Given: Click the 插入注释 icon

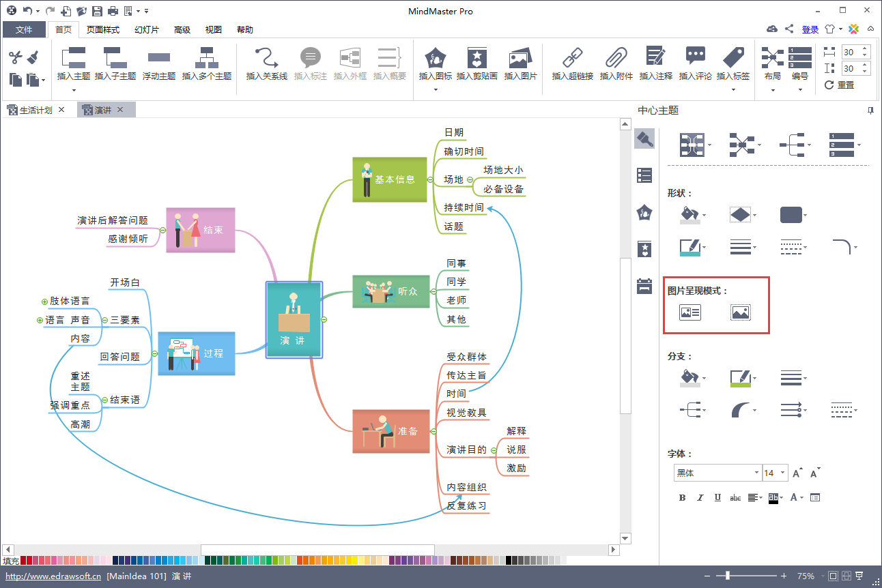Looking at the screenshot, I should pyautogui.click(x=655, y=57).
